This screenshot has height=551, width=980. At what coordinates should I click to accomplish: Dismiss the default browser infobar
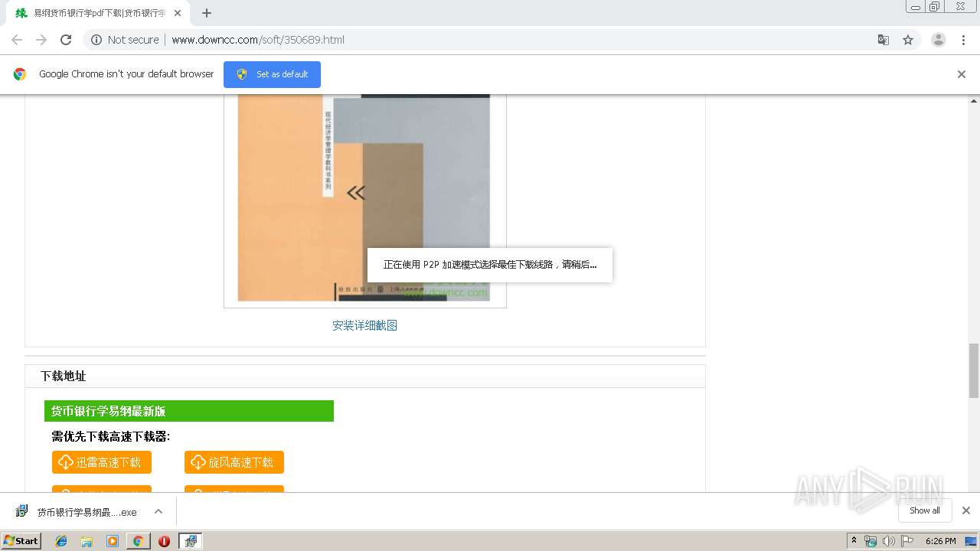[961, 74]
